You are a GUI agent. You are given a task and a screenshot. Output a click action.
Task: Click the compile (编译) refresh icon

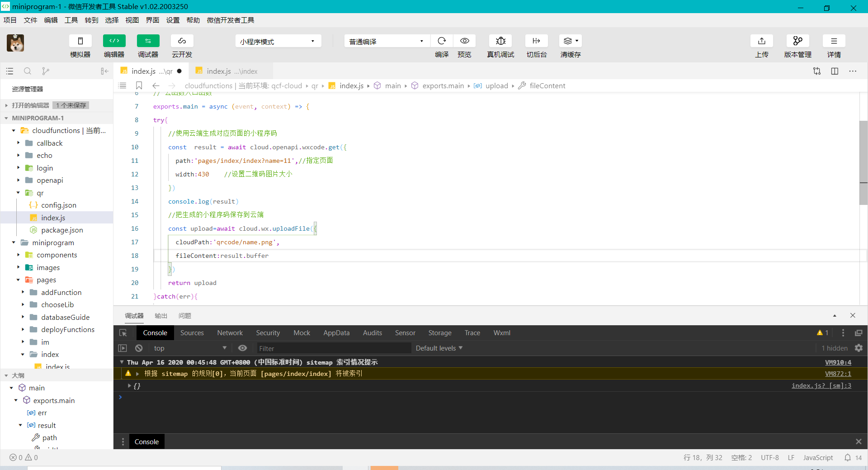pos(442,41)
